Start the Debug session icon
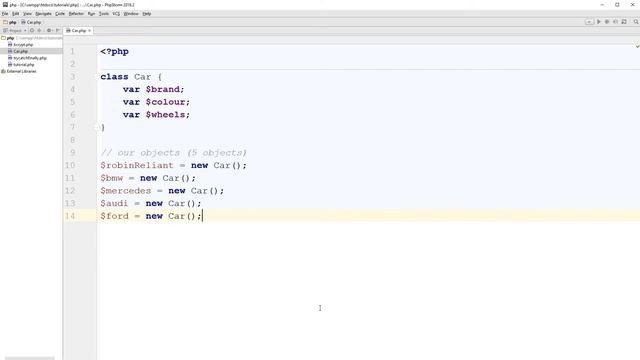Image resolution: width=640 pixels, height=360 pixels. click(x=607, y=22)
